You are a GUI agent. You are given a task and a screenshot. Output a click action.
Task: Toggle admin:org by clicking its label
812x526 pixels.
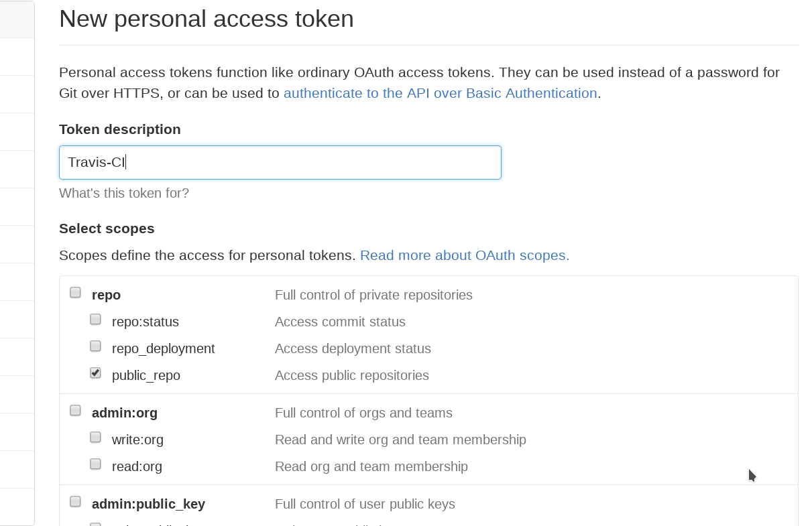click(x=125, y=413)
